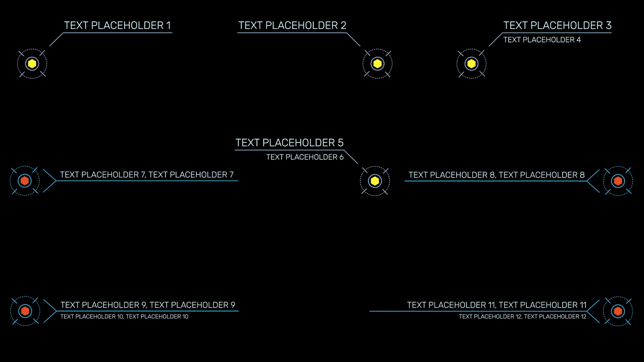Select the yellow hexagon icon center-top
This screenshot has width=644, height=362.
376,63
